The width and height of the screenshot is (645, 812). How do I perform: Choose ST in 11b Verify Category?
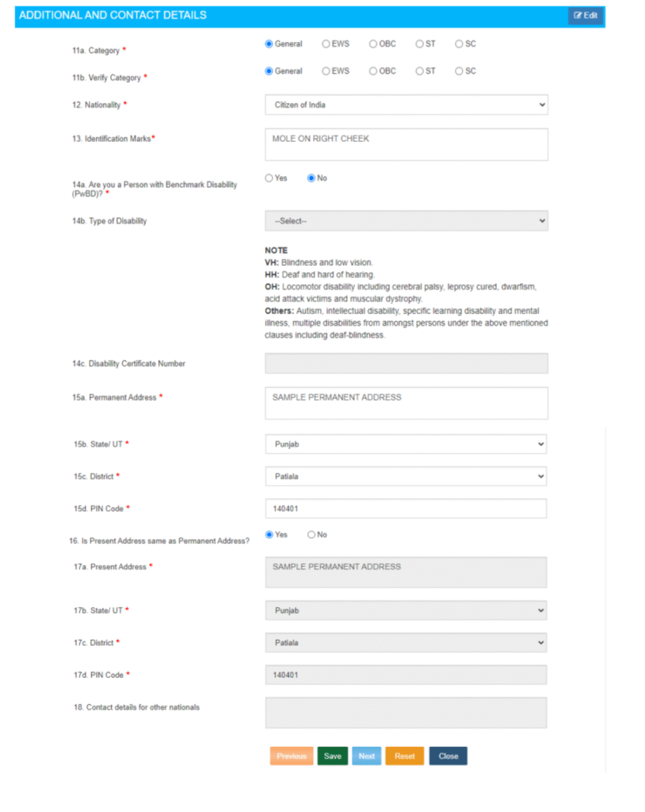tap(420, 71)
